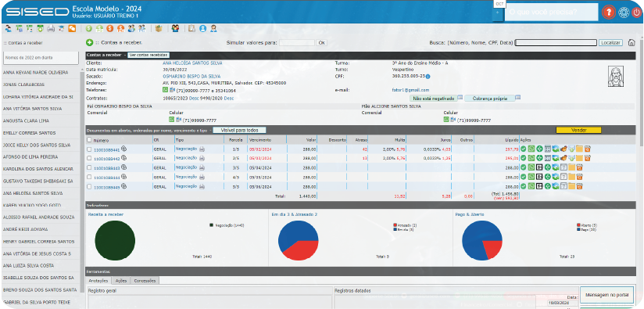Select ANA LUIZA SILVA COSTA in the sidebar list
The image size is (644, 309).
tap(28, 265)
